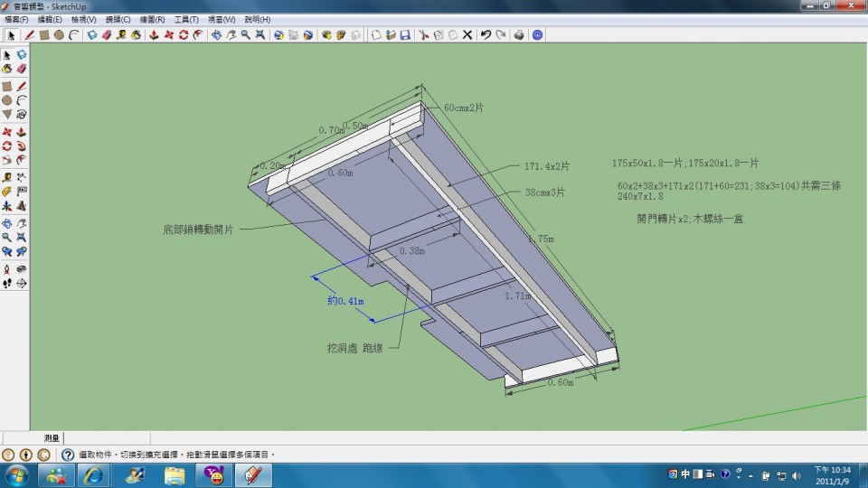Click the Undo arrow icon
This screenshot has height=488, width=868.
tap(486, 35)
